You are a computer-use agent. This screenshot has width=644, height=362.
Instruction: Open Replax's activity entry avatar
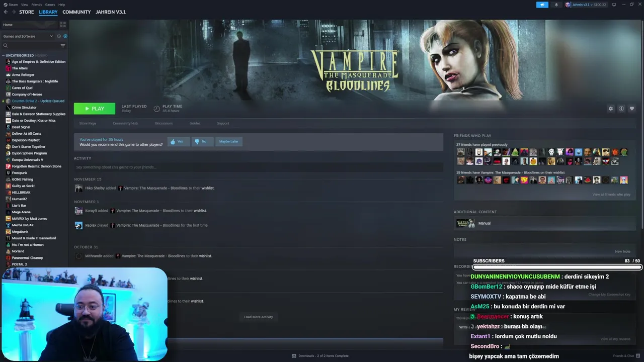[x=78, y=225]
